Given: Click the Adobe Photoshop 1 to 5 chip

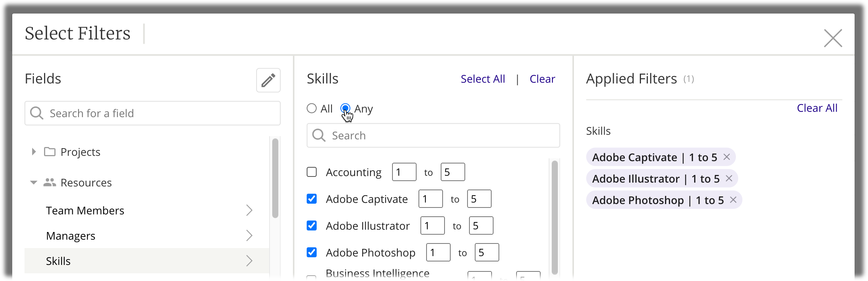Looking at the screenshot, I should click(664, 200).
